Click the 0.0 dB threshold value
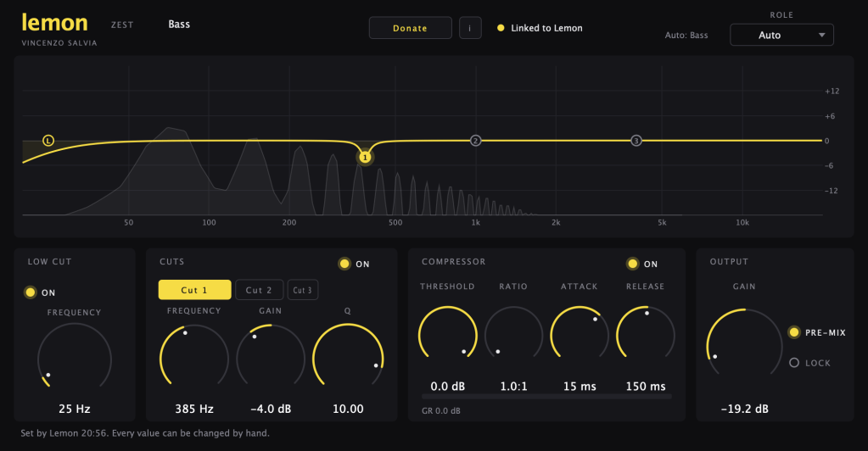 coord(447,387)
